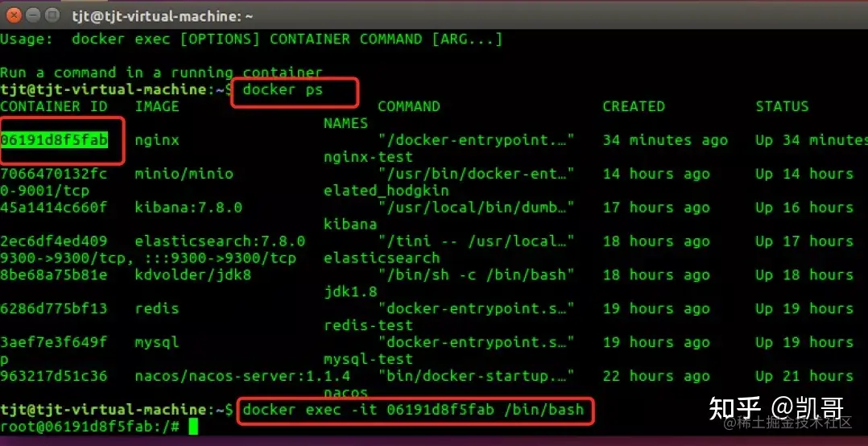Viewport: 868px width, 446px height.
Task: Click the elated_hodgkin container name
Action: point(386,191)
